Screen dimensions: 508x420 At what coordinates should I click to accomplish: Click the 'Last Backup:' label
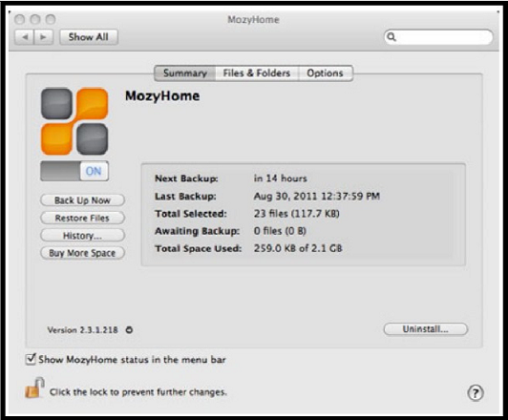[185, 197]
